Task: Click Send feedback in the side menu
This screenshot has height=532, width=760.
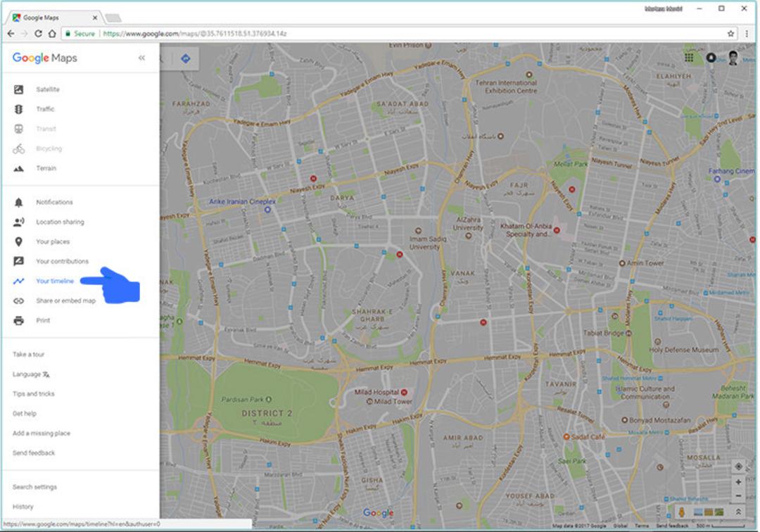Action: [x=34, y=453]
